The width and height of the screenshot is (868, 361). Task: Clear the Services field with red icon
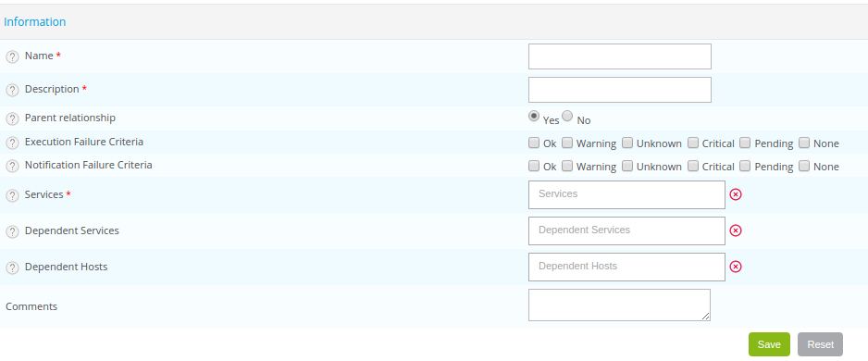click(x=735, y=194)
